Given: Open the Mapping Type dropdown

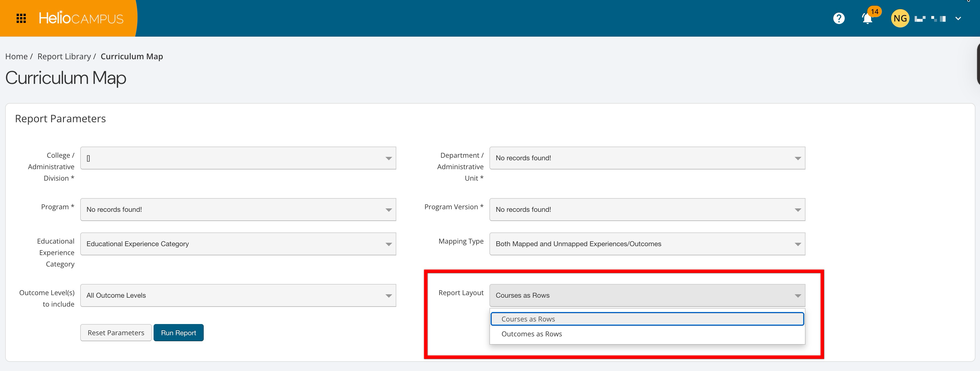Looking at the screenshot, I should tap(647, 244).
